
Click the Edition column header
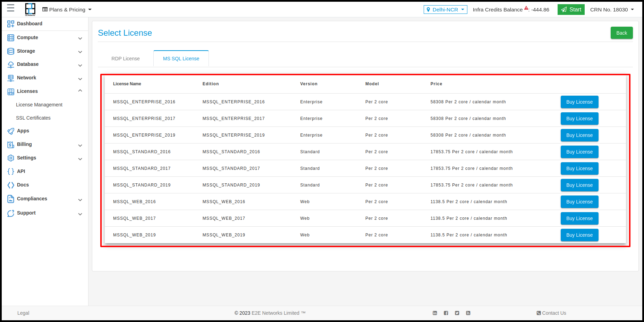[x=211, y=84]
